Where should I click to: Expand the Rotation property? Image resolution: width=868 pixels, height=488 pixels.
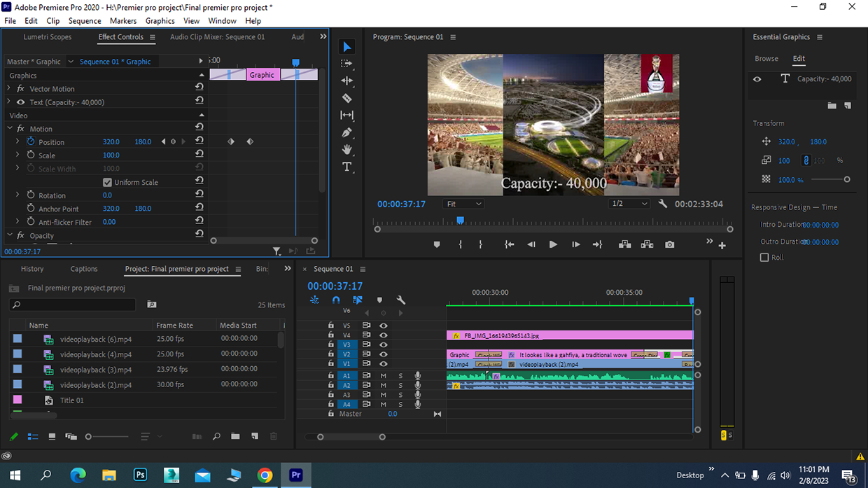(17, 195)
